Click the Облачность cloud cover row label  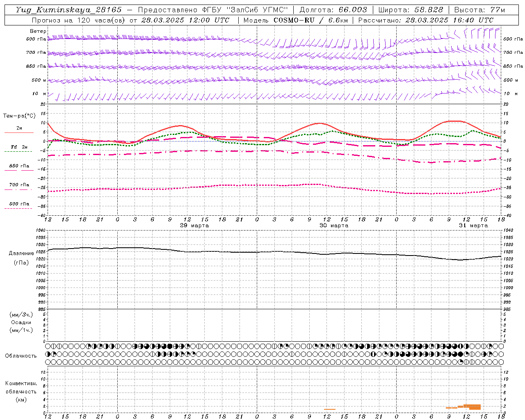(21, 356)
